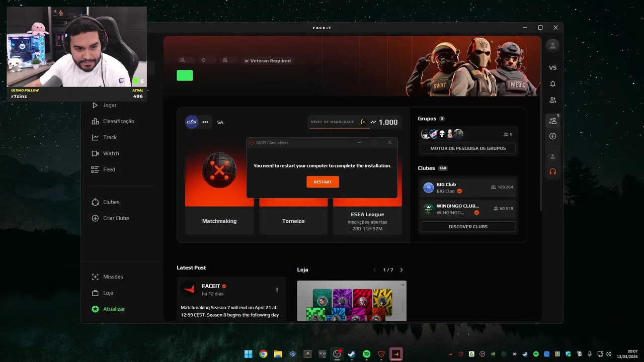Open the Watch section
644x362 pixels.
pyautogui.click(x=111, y=153)
